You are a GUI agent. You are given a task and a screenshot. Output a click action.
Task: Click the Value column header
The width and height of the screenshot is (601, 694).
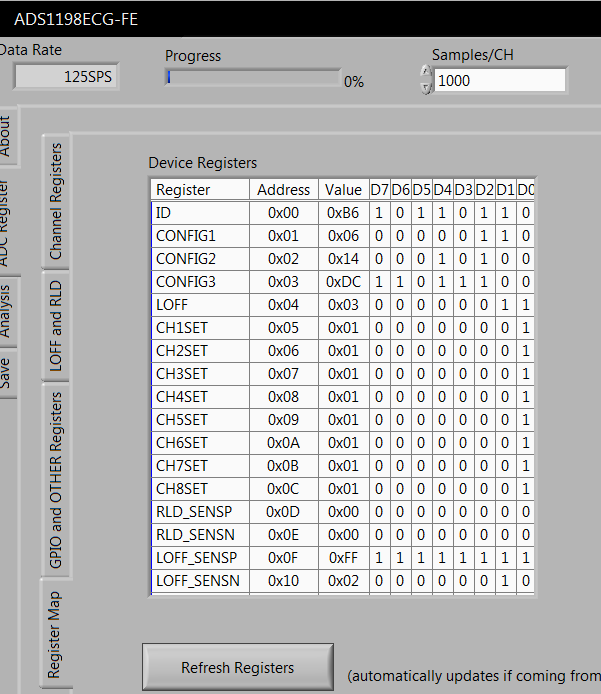(343, 190)
